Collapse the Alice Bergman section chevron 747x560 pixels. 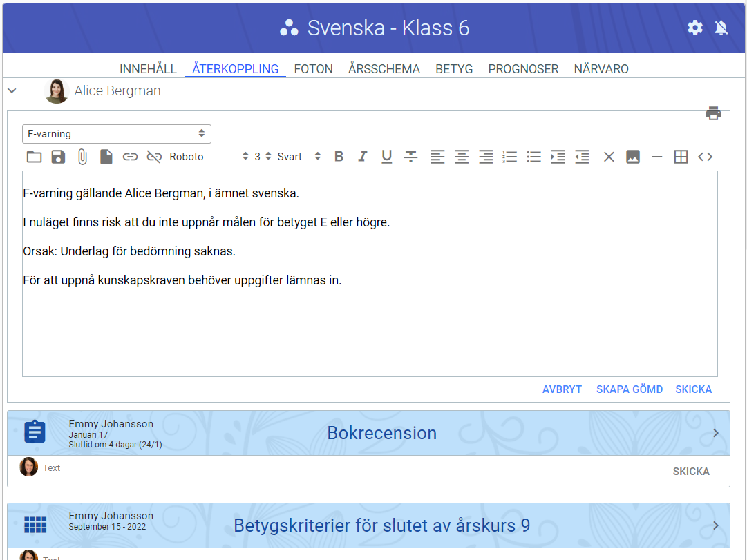(x=12, y=90)
